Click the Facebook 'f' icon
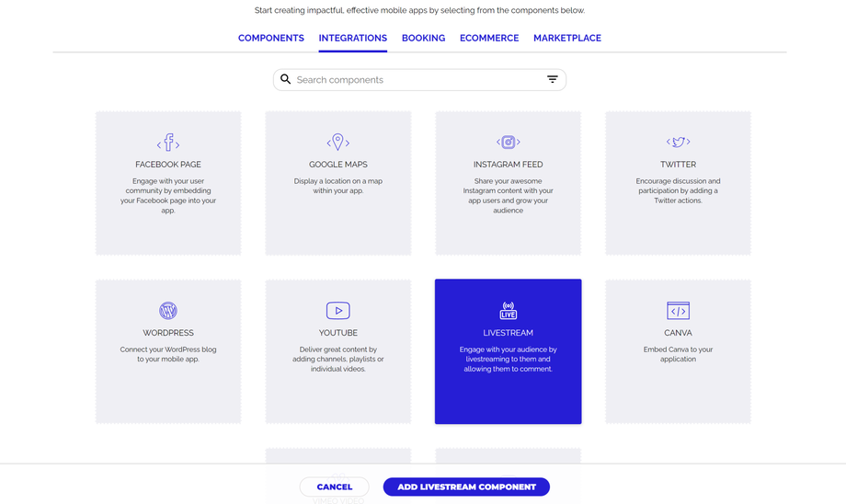 click(x=168, y=143)
